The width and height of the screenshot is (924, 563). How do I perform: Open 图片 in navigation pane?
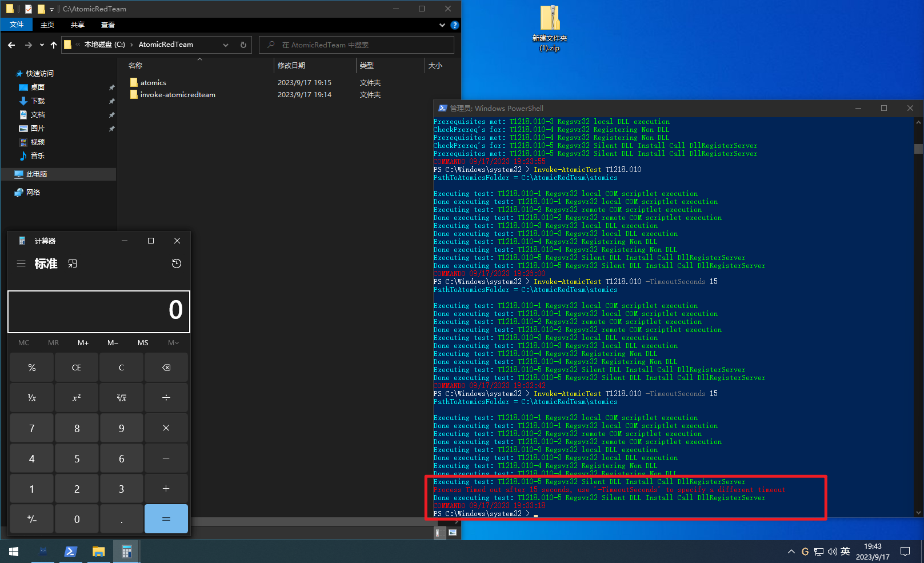(38, 129)
